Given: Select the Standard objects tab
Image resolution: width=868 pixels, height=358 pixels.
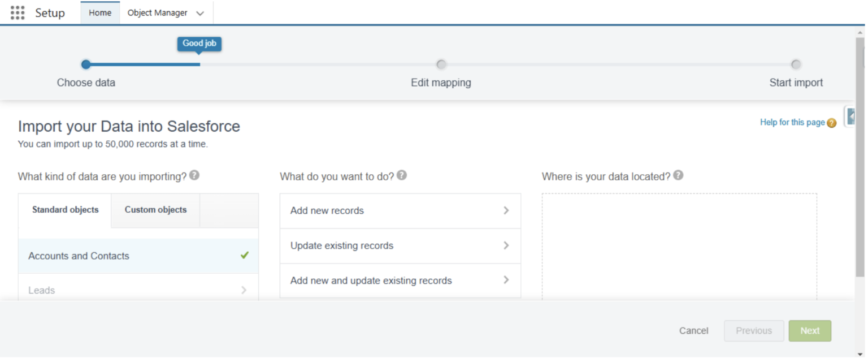Looking at the screenshot, I should [65, 210].
